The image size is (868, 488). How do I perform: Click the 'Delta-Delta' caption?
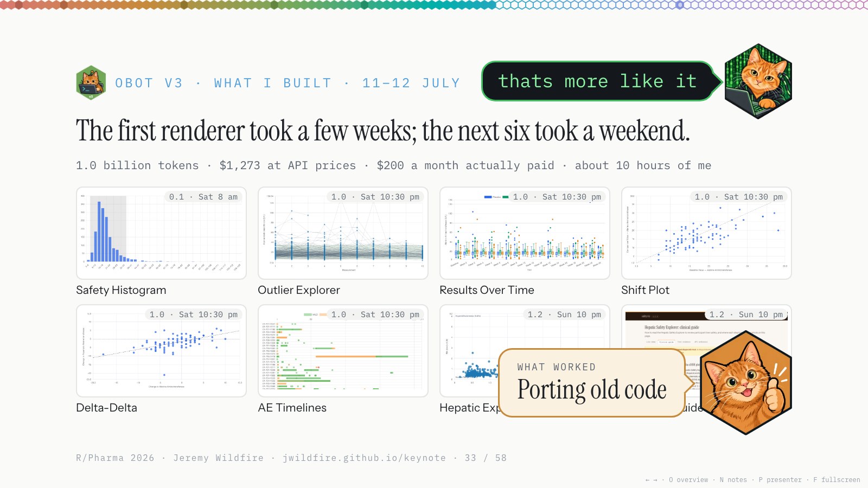(x=106, y=408)
